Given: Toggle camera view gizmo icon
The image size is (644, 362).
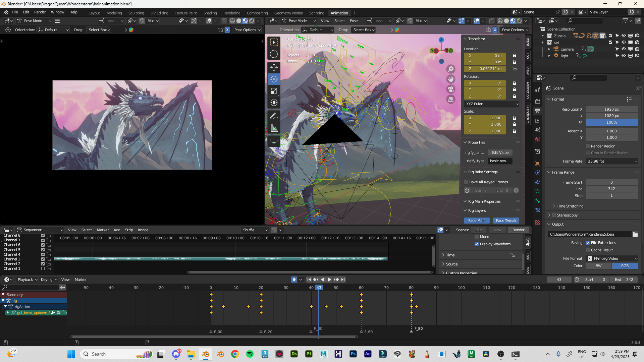Looking at the screenshot, I should [x=451, y=89].
